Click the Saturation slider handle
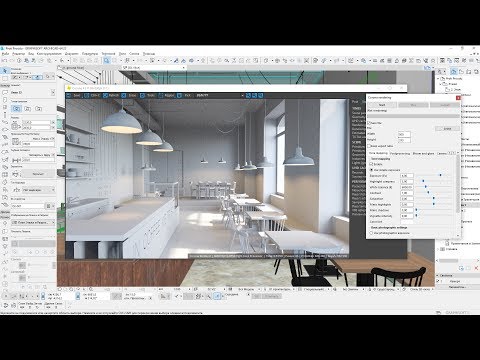This screenshot has height=360, width=480. 434,198
